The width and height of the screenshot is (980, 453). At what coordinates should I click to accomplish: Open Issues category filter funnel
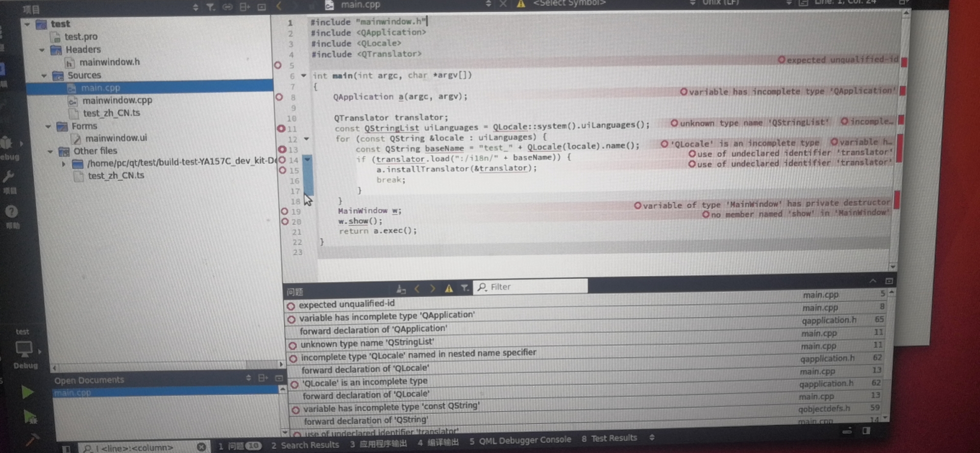(x=464, y=288)
